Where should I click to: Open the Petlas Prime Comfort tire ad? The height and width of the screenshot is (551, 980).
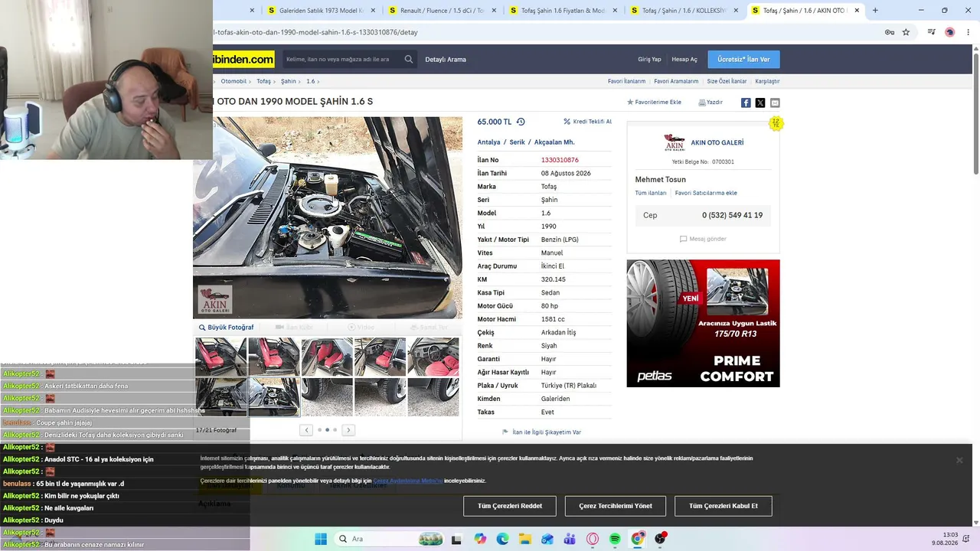click(703, 323)
